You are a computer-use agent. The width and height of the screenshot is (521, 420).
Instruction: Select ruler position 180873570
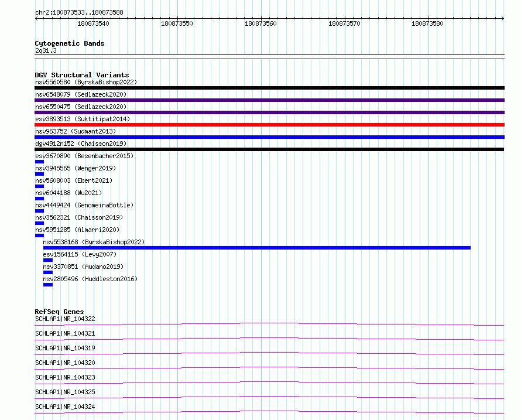click(344, 23)
